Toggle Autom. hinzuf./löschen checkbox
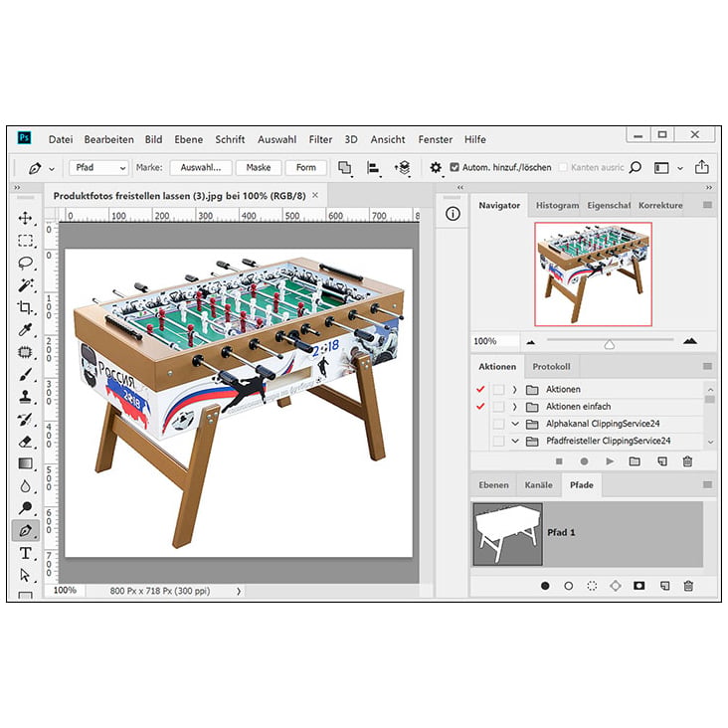 455,167
